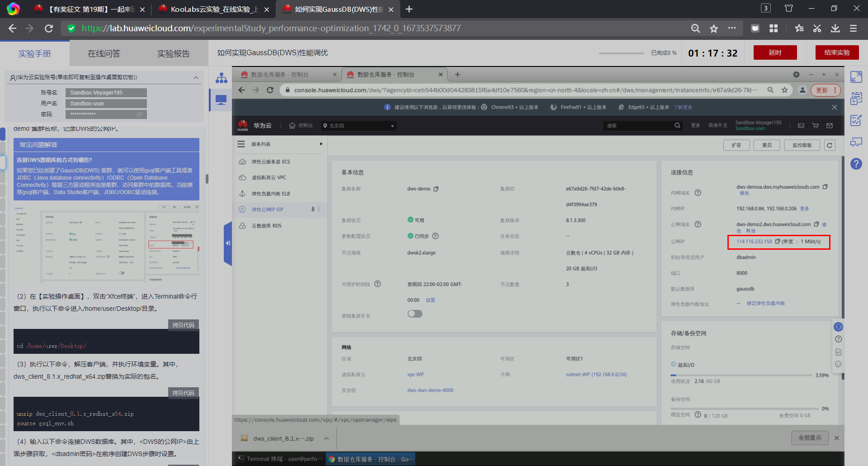Switch to 在线问答 tab
The image size is (868, 466).
point(104,53)
